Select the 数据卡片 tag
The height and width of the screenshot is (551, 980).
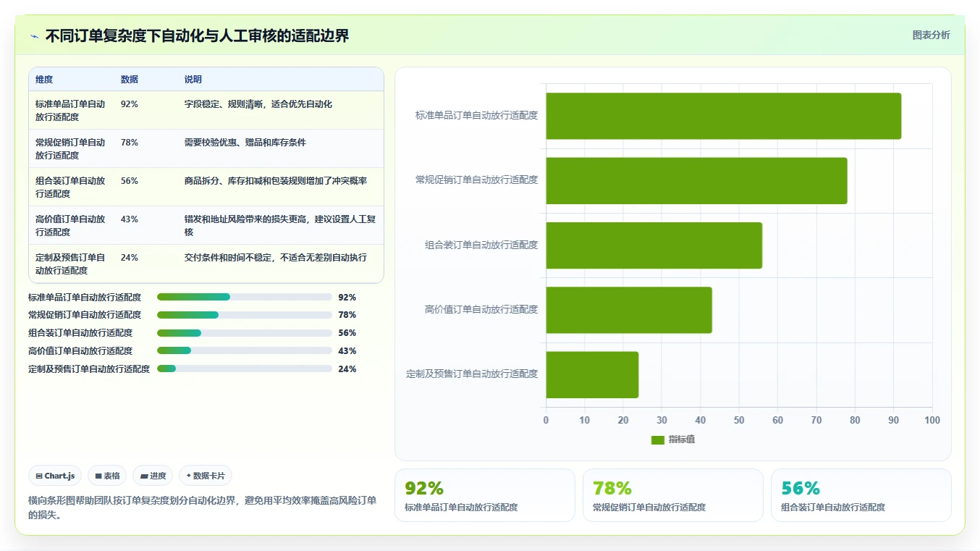[x=206, y=476]
